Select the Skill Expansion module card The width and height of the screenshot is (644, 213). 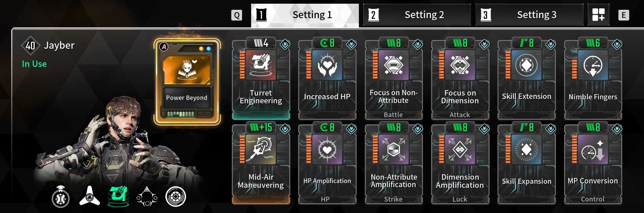click(x=527, y=163)
